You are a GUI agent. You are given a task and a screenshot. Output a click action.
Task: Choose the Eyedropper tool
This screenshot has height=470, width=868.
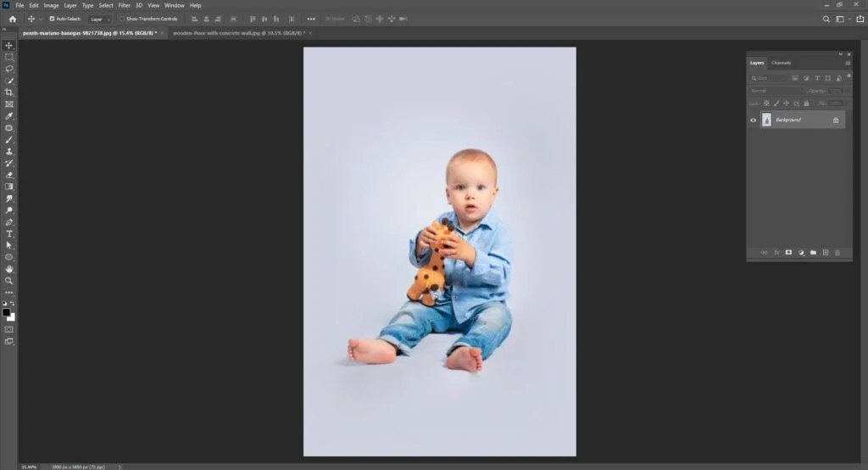8,116
